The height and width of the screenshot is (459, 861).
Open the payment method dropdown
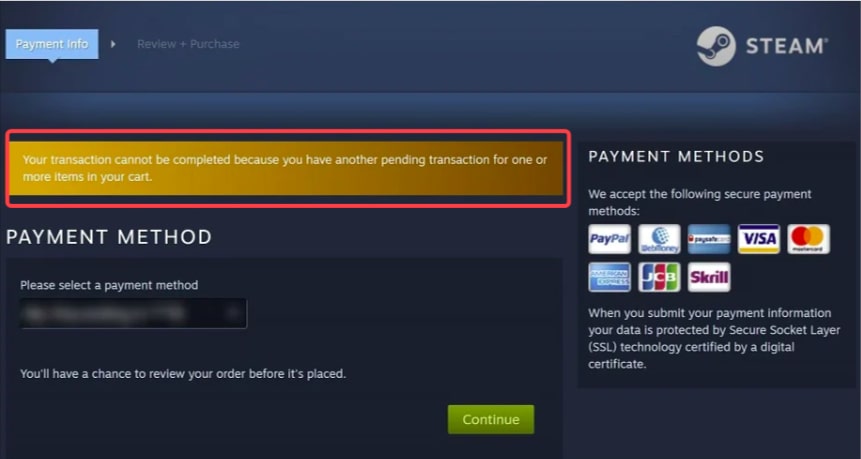133,314
